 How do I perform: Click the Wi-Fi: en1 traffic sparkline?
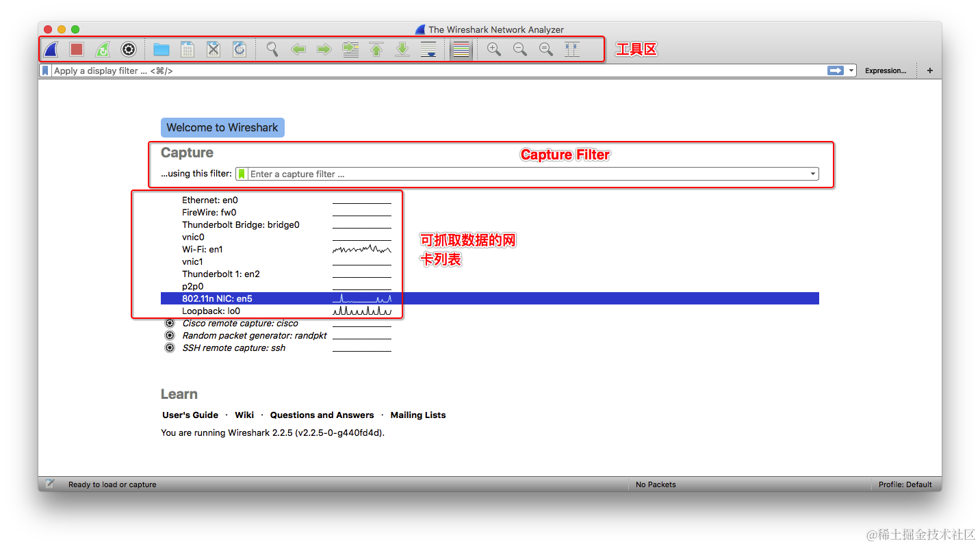(x=362, y=249)
